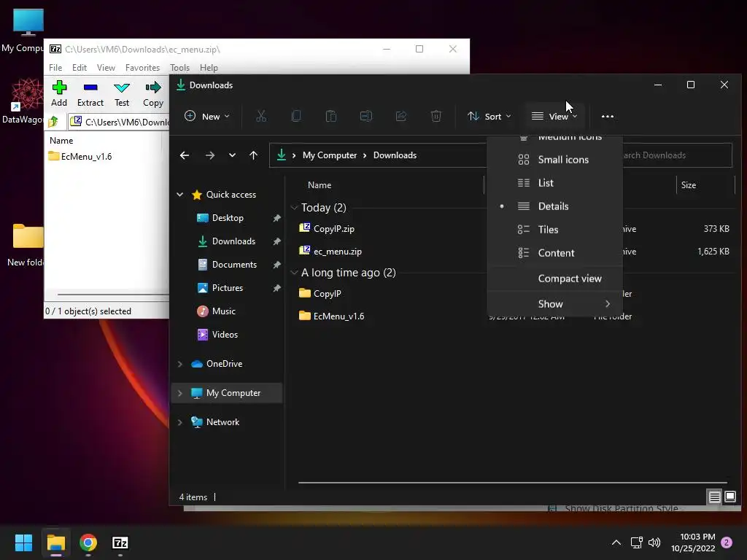Open Windows Start button
The width and height of the screenshot is (747, 560).
pyautogui.click(x=23, y=542)
